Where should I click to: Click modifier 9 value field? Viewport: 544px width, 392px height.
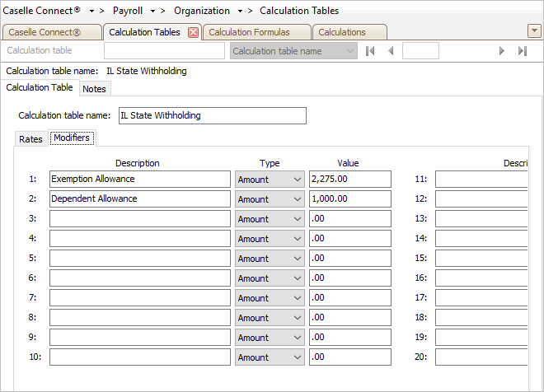coord(350,338)
